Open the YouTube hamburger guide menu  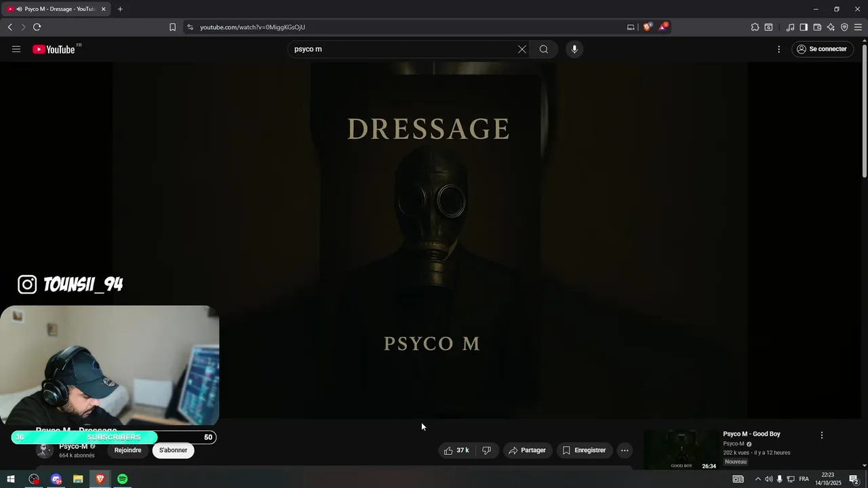coord(16,49)
